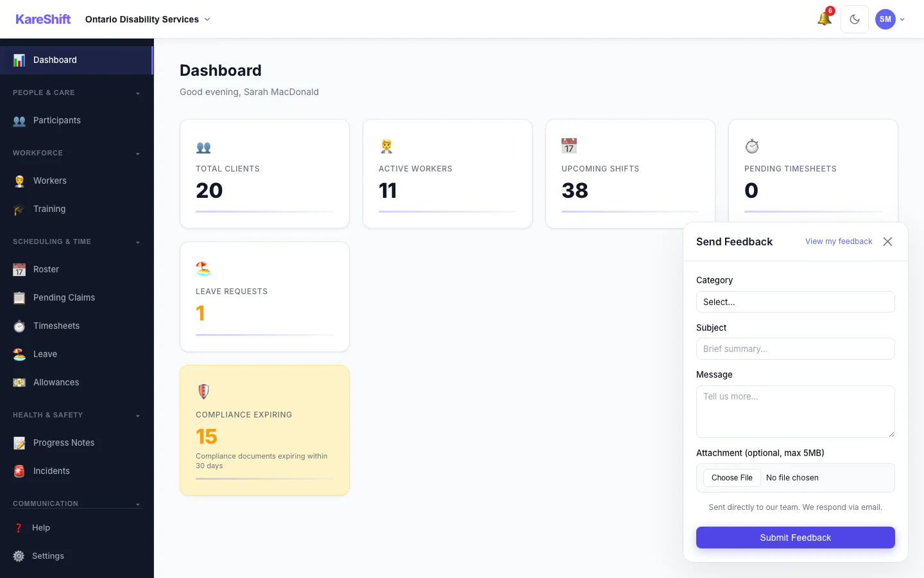
Task: Open the Allowances menu label
Action: pyautogui.click(x=56, y=382)
